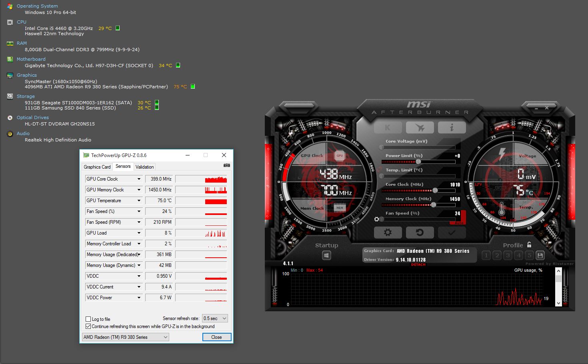Click the fan speed gear icon
588x364 pixels.
[376, 219]
